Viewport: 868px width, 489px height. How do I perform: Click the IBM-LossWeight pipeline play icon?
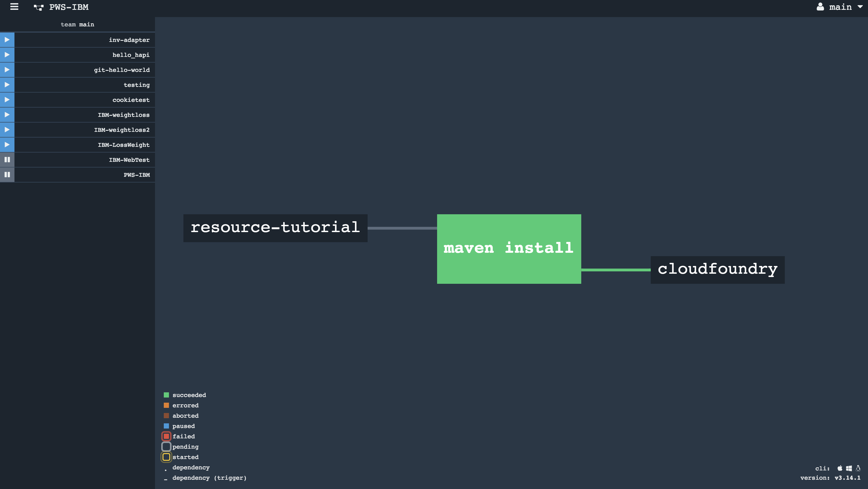coord(7,144)
